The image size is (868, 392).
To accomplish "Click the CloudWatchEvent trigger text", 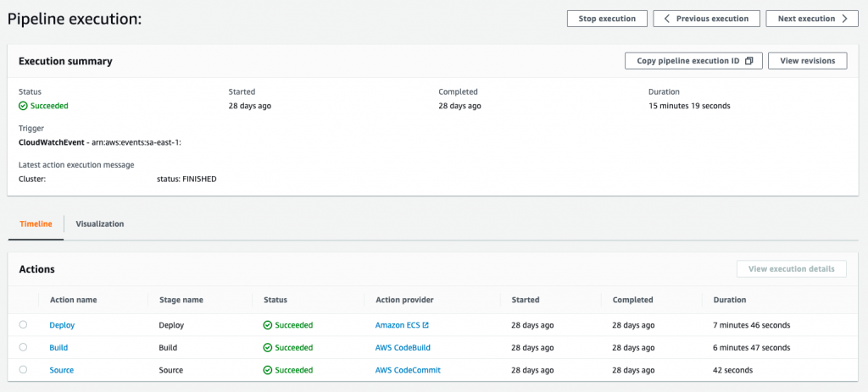I will pos(53,142).
